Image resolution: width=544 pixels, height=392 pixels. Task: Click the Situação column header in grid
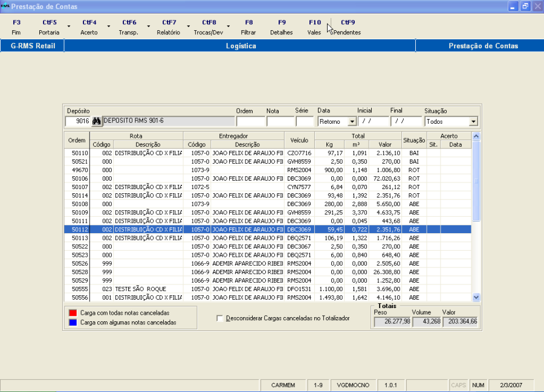click(414, 140)
